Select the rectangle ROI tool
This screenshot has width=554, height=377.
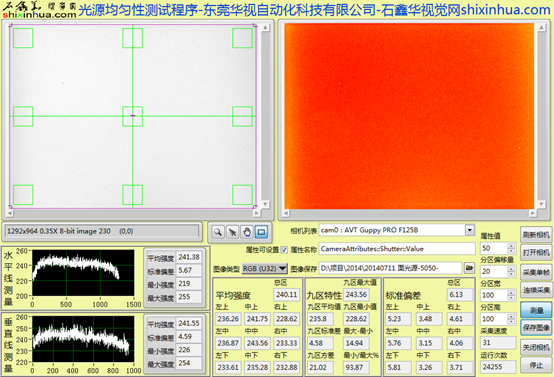pyautogui.click(x=261, y=232)
